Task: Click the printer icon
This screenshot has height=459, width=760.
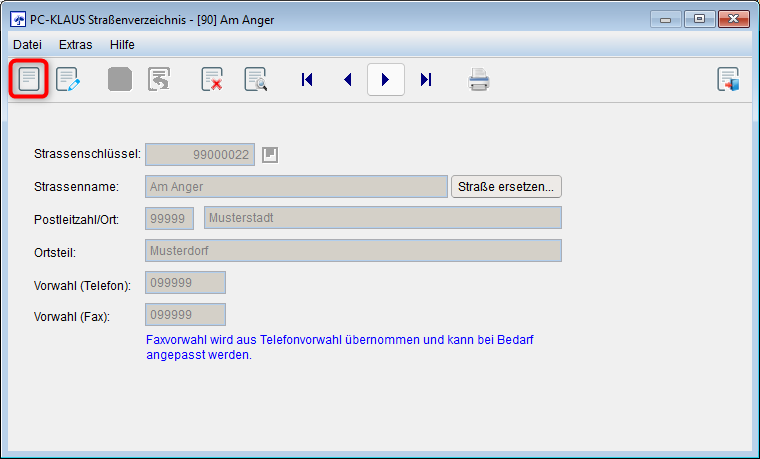Action: (479, 79)
